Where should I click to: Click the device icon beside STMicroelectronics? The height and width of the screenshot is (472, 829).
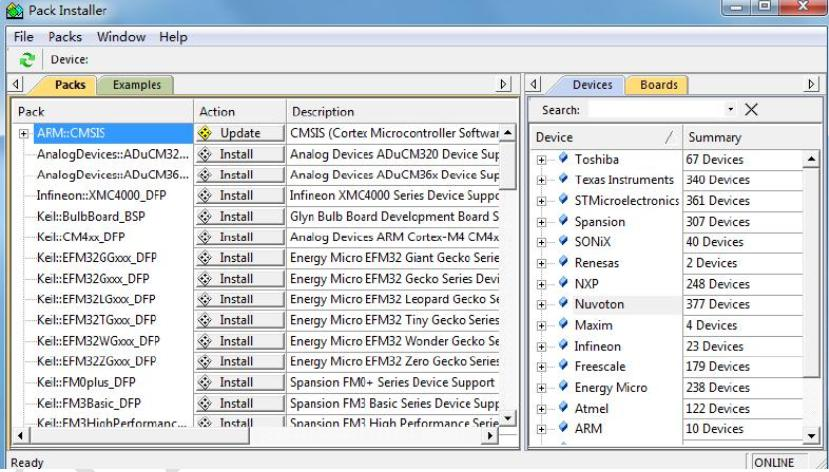[564, 200]
